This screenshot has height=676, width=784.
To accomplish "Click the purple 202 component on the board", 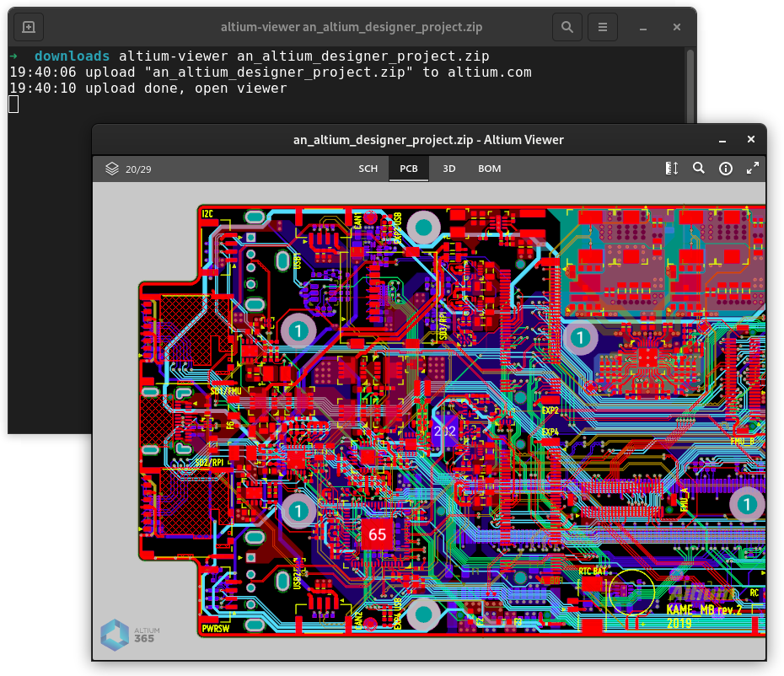I will (444, 431).
